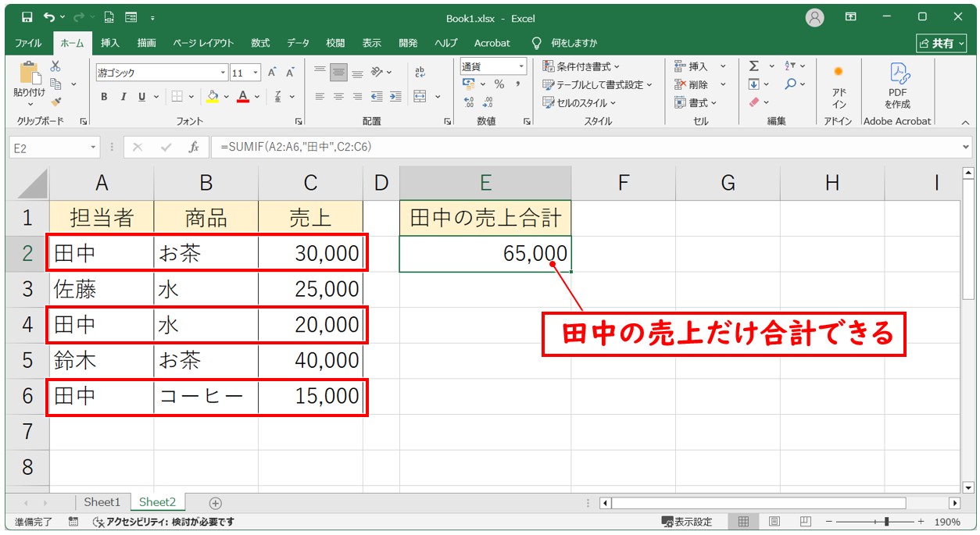Switch to Sheet1 tab
Image resolution: width=980 pixels, height=535 pixels.
click(102, 502)
